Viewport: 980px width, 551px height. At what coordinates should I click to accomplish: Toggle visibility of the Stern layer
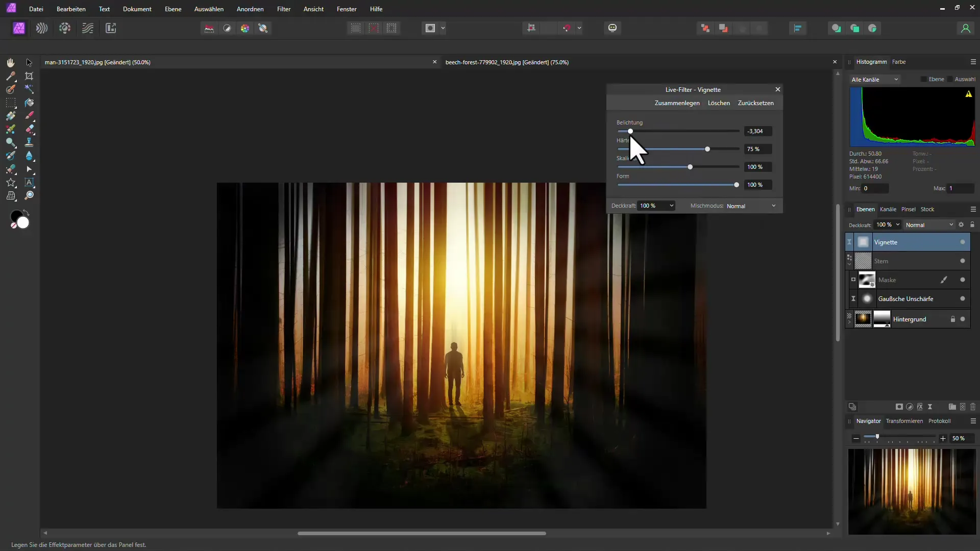(x=963, y=261)
